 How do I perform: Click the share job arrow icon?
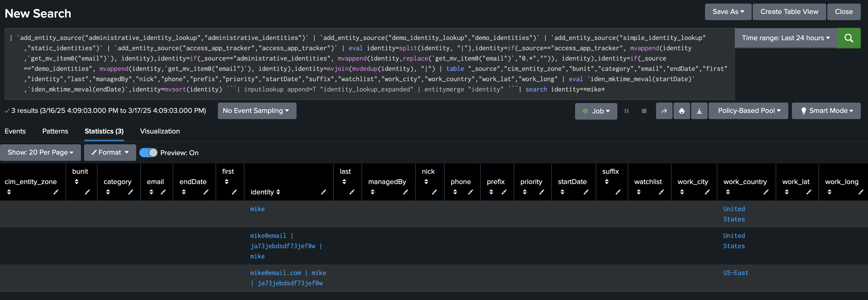click(664, 111)
